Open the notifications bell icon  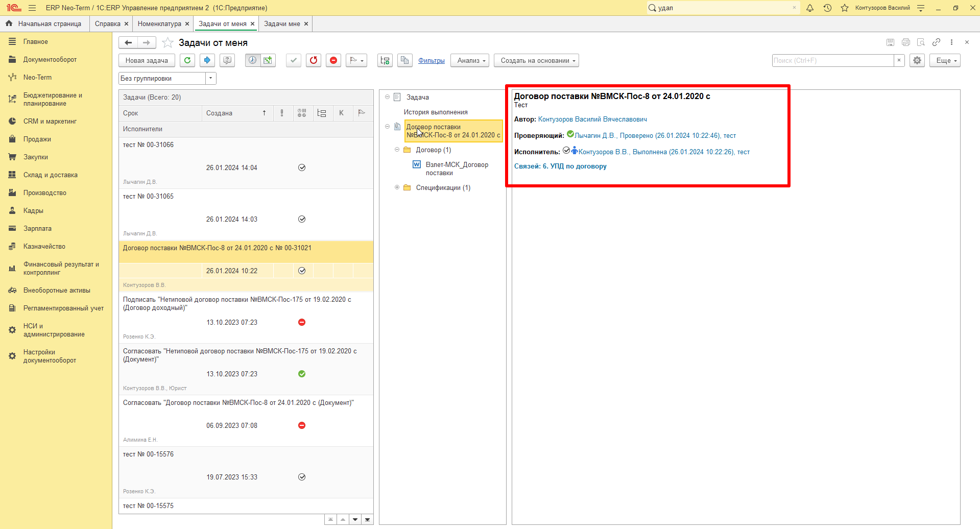[x=810, y=8]
